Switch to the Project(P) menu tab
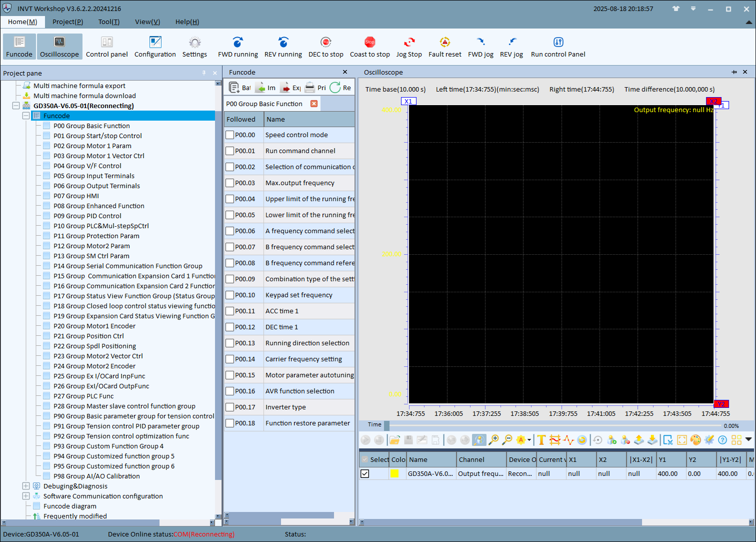The height and width of the screenshot is (542, 756). pyautogui.click(x=67, y=22)
